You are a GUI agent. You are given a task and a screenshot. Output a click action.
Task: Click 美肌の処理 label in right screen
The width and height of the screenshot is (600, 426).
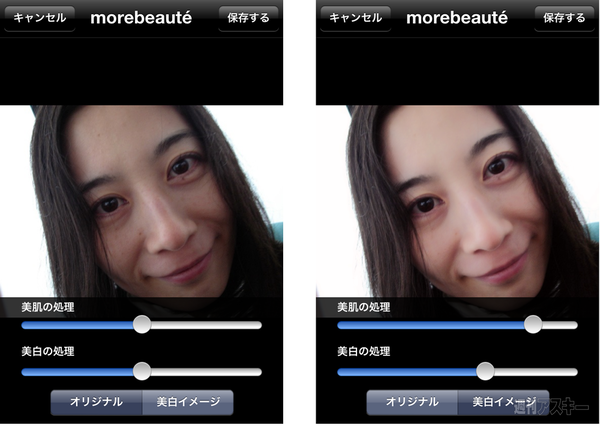[x=364, y=307]
